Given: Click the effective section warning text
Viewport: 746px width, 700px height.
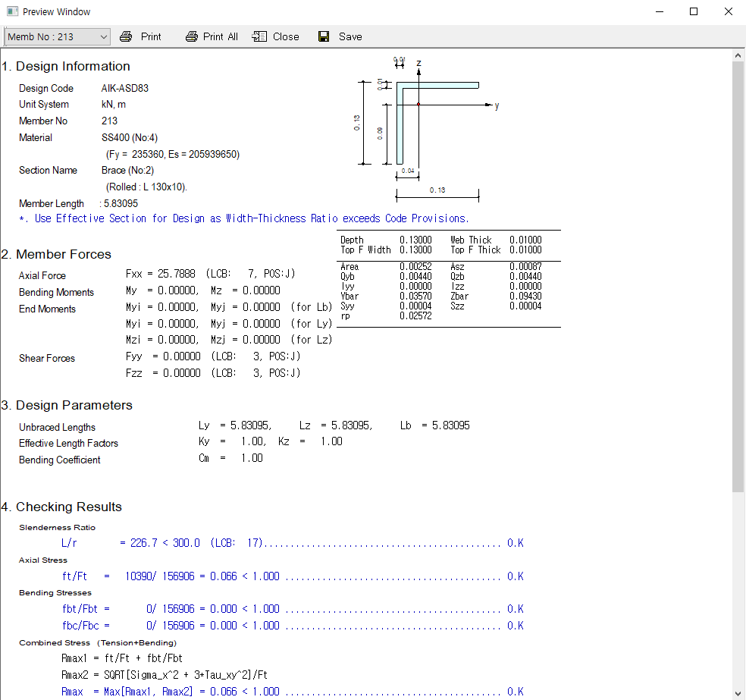Looking at the screenshot, I should click(x=244, y=218).
